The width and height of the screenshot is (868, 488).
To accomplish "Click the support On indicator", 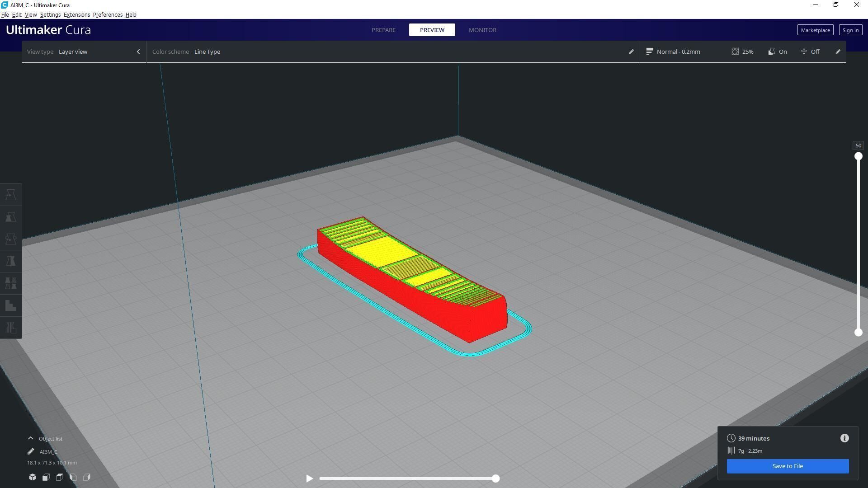I will 778,52.
